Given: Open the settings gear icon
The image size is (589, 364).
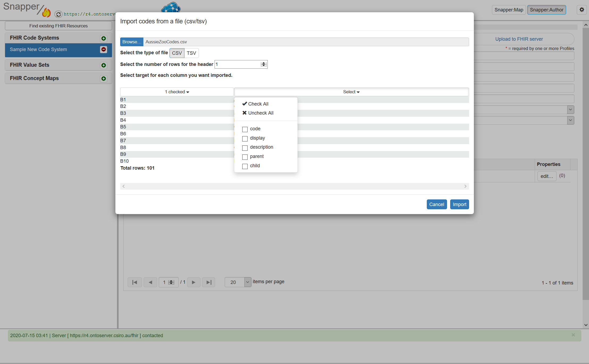Looking at the screenshot, I should (x=582, y=10).
